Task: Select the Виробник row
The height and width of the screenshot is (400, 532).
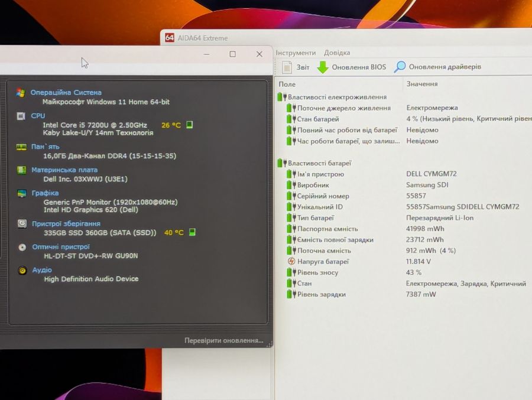Action: point(404,185)
